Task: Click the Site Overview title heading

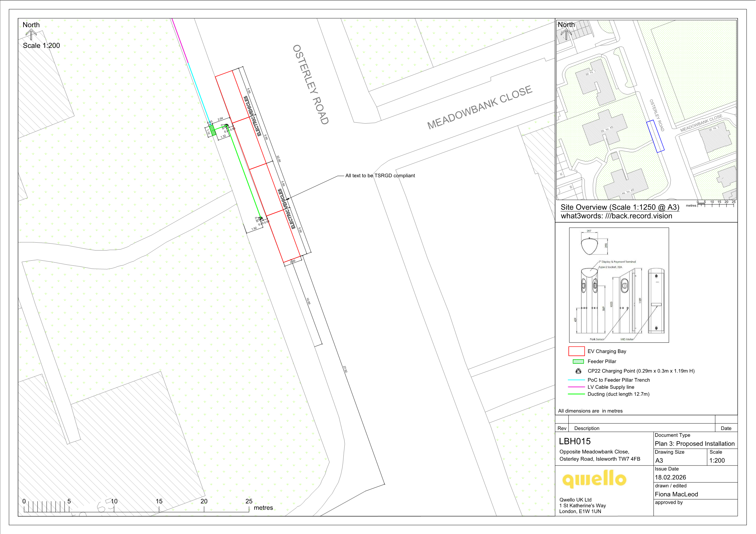Action: [620, 207]
